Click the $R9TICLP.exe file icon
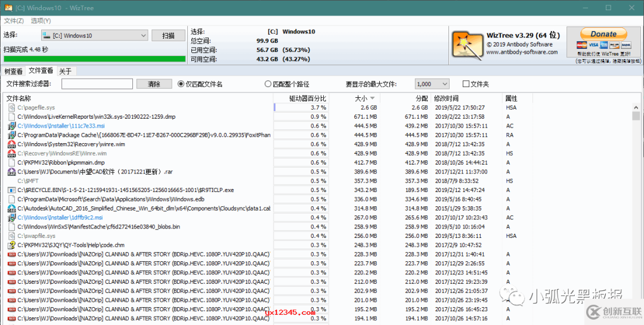The width and height of the screenshot is (644, 325). tap(11, 190)
